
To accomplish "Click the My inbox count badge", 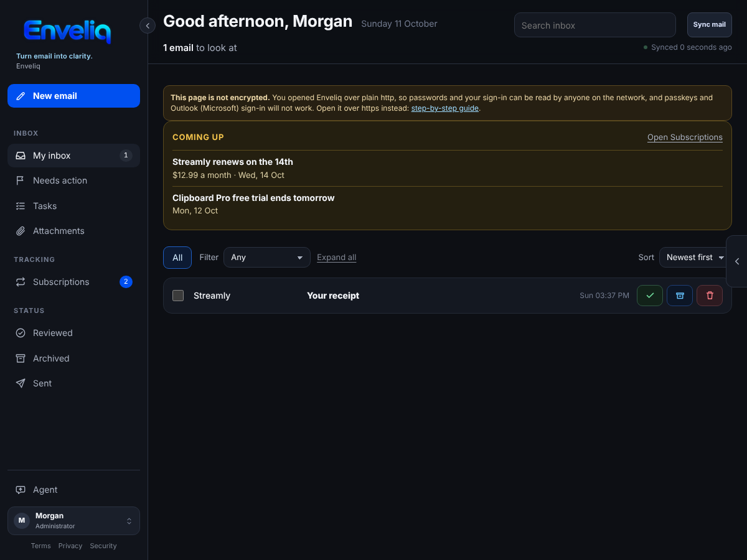I will click(x=126, y=156).
